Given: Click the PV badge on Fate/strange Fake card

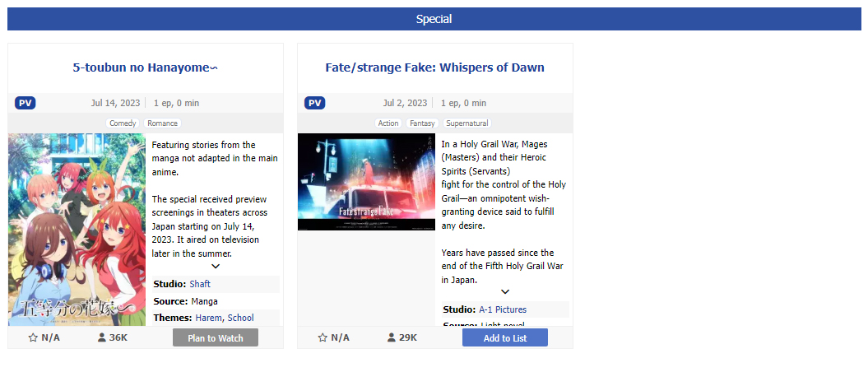Looking at the screenshot, I should coord(314,103).
